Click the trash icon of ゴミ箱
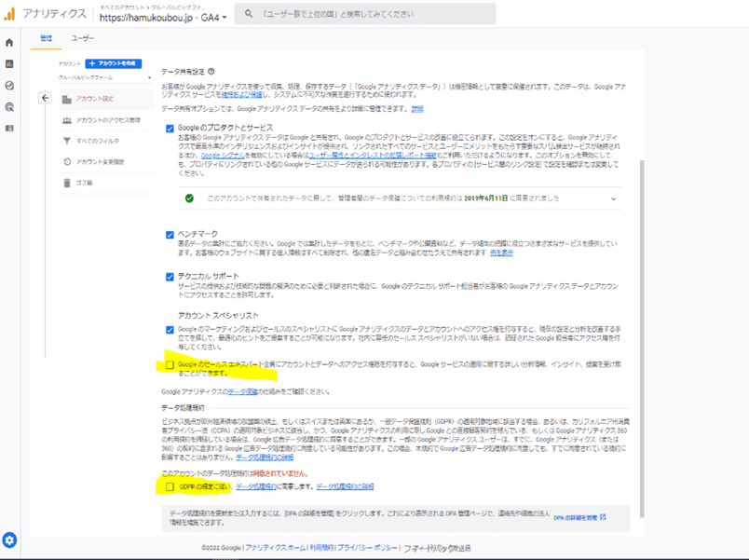 pos(67,183)
